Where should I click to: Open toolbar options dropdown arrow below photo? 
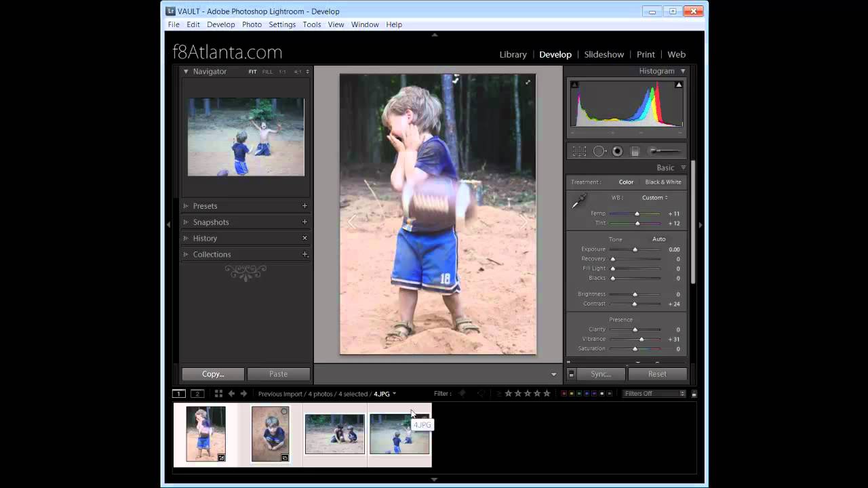(x=553, y=374)
